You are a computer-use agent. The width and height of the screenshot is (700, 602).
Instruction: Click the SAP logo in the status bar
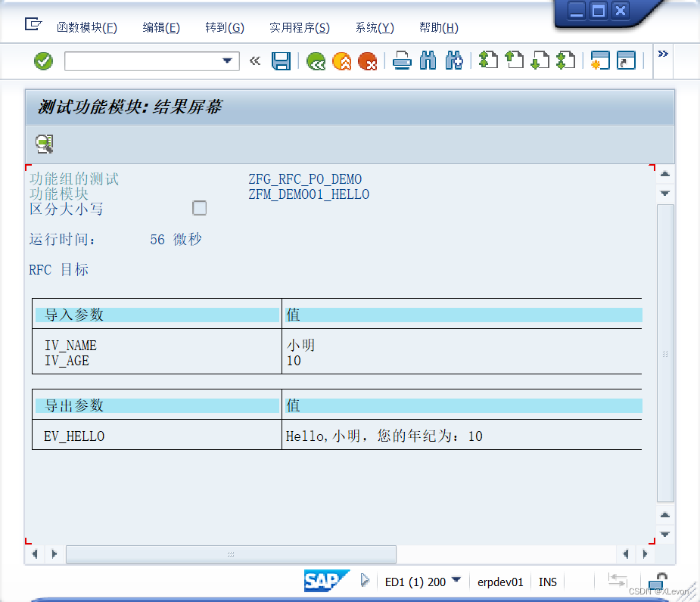click(x=325, y=581)
